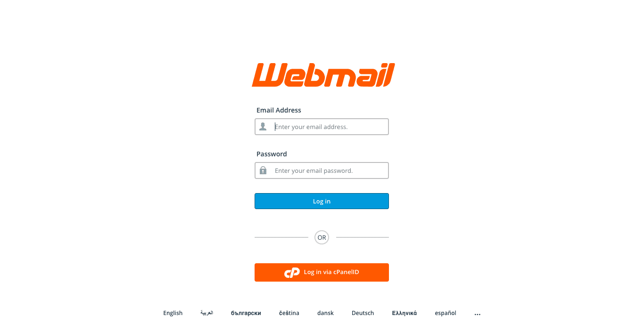Choose Deutsch language option
The image size is (644, 324).
tap(363, 313)
